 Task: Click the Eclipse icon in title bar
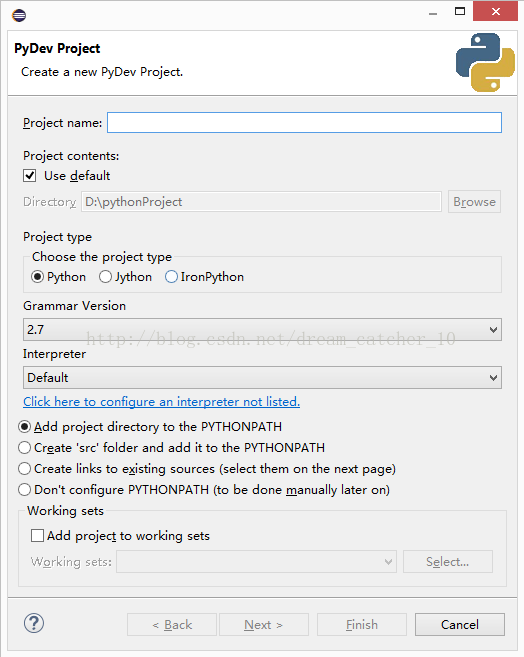point(19,16)
